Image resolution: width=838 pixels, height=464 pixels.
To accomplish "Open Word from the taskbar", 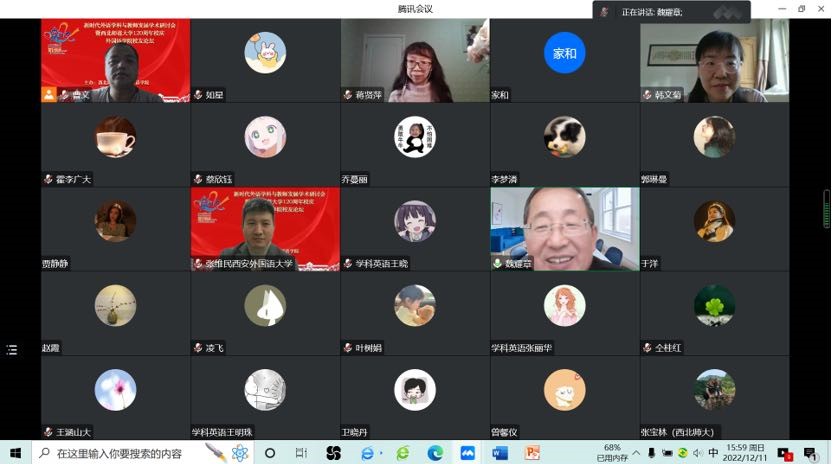I will tap(500, 453).
